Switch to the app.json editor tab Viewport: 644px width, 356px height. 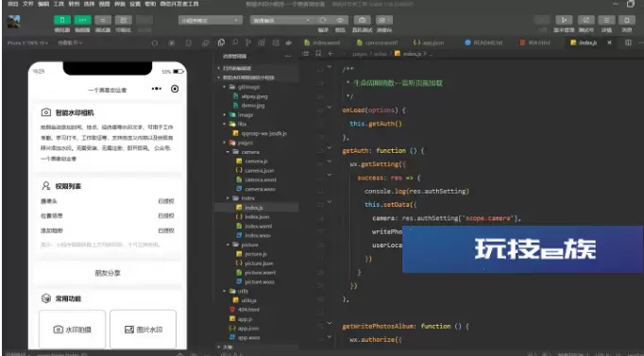(429, 42)
